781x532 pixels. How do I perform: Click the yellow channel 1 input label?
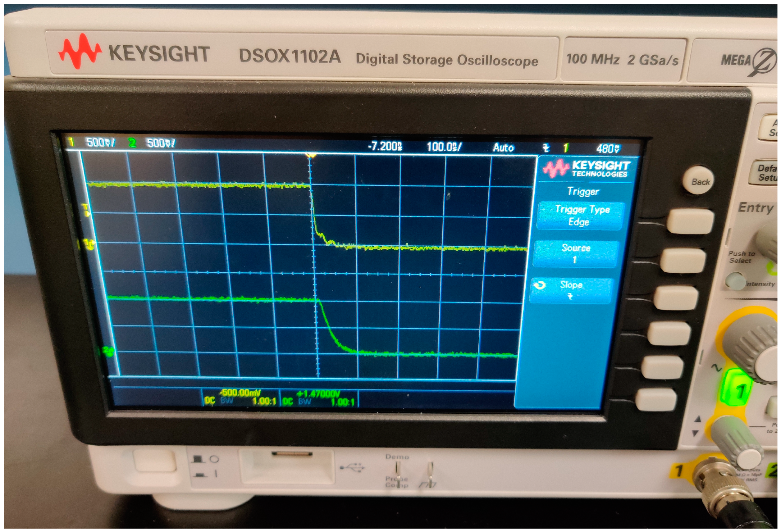pos(679,471)
